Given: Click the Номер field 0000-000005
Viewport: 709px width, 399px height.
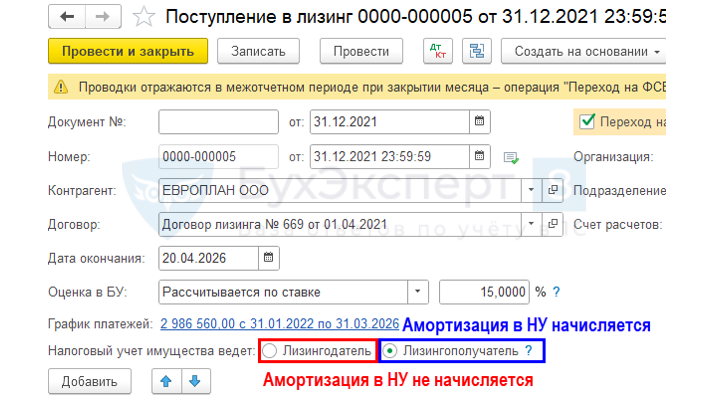Looking at the screenshot, I should pos(218,156).
